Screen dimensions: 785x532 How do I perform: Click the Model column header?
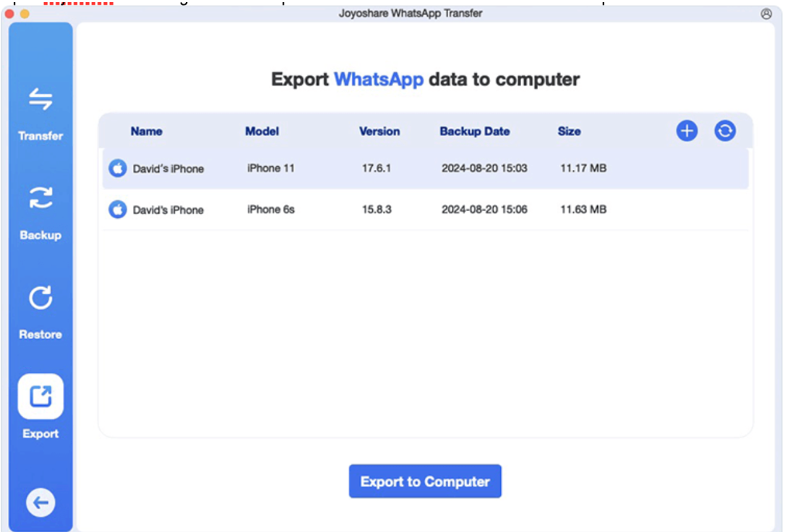262,131
